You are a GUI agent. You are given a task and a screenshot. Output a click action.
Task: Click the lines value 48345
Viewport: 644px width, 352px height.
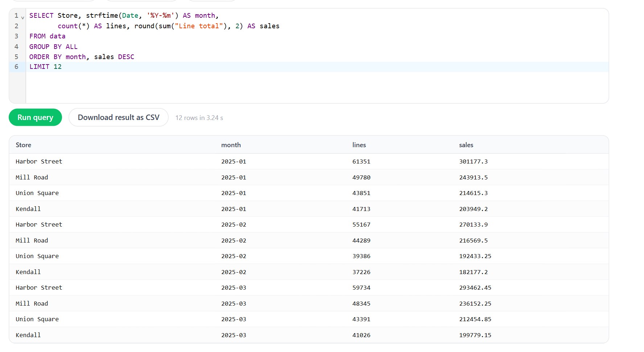[361, 304]
